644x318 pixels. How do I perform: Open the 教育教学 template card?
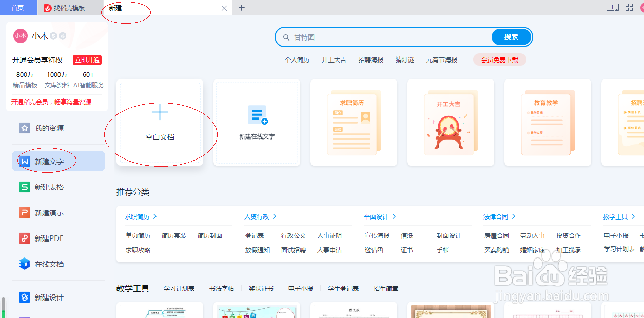tap(548, 123)
